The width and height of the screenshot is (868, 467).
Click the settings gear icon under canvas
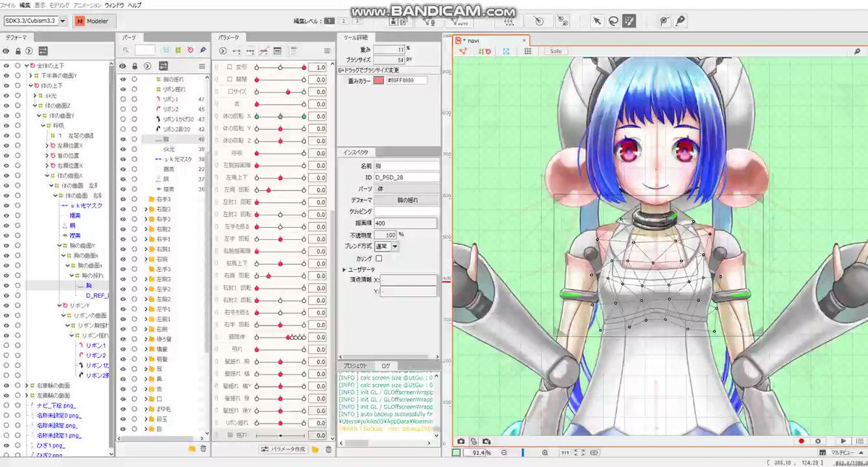(x=819, y=440)
